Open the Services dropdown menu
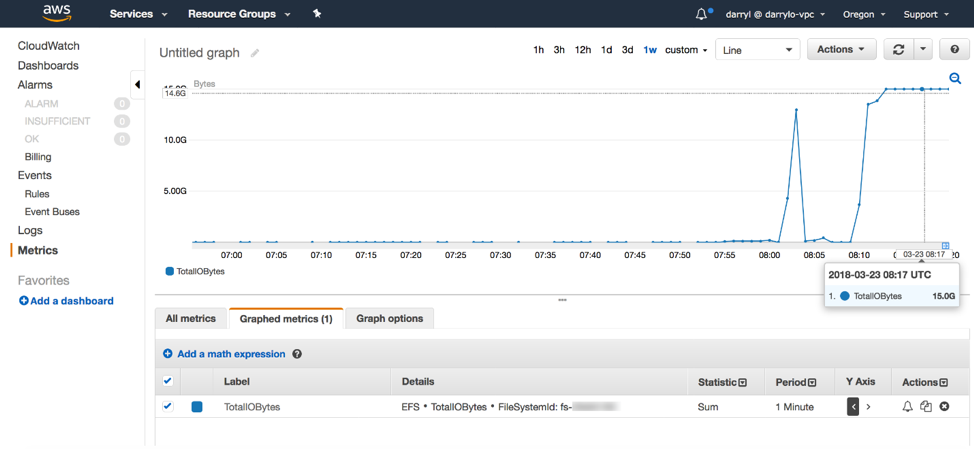Viewport: 974px width, 449px height. click(x=139, y=14)
